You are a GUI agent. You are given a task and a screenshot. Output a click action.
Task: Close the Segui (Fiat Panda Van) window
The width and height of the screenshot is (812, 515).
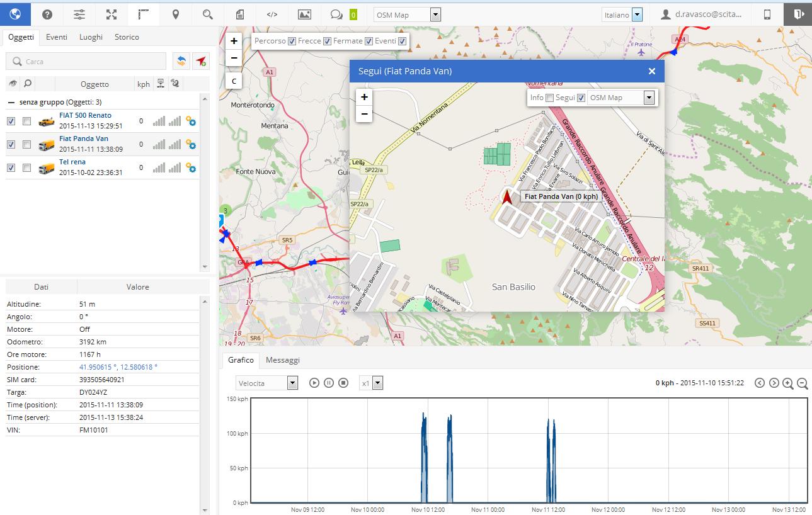click(652, 71)
